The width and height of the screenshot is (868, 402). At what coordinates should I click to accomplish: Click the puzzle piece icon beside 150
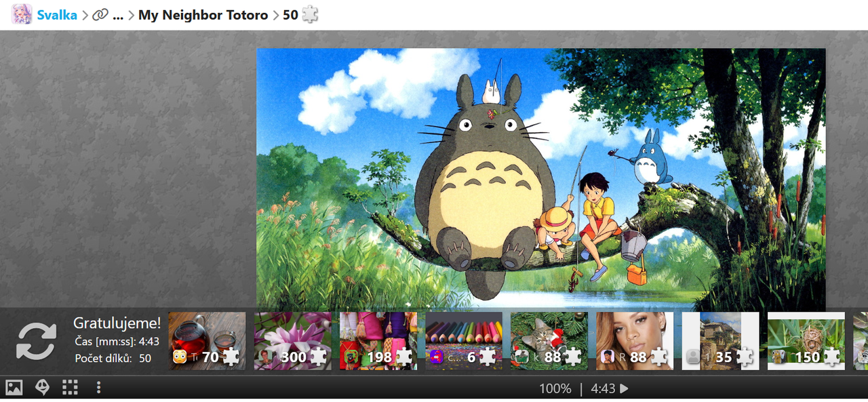pyautogui.click(x=831, y=357)
